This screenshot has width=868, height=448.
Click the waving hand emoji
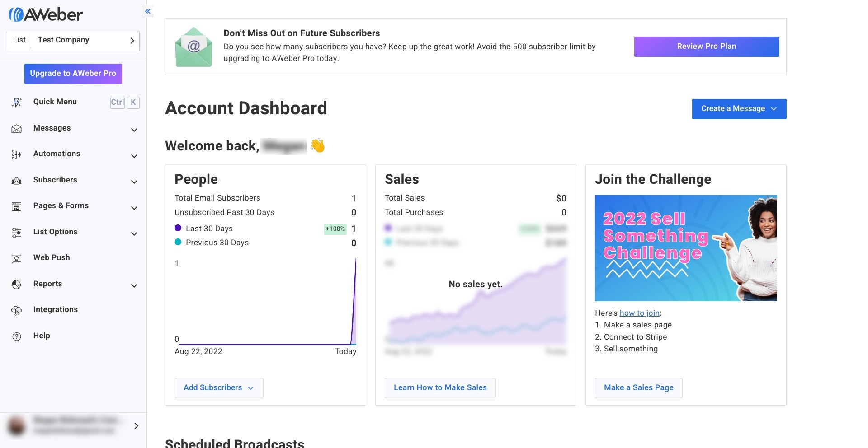tap(318, 145)
